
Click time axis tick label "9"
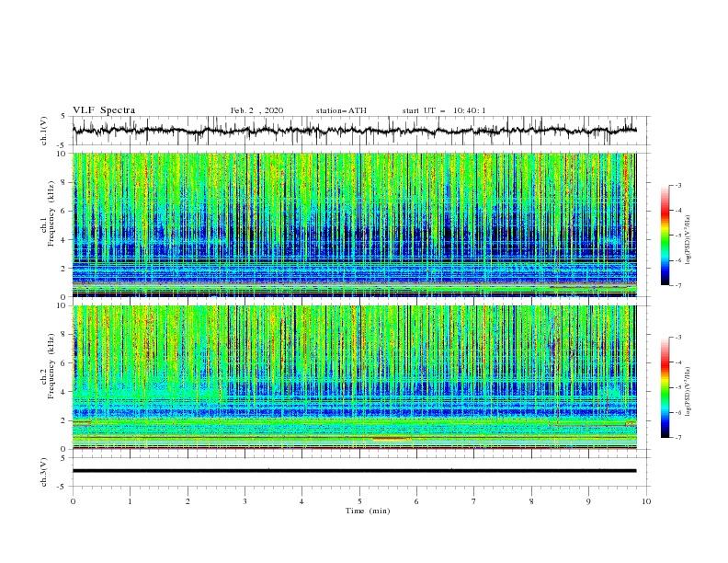point(588,501)
